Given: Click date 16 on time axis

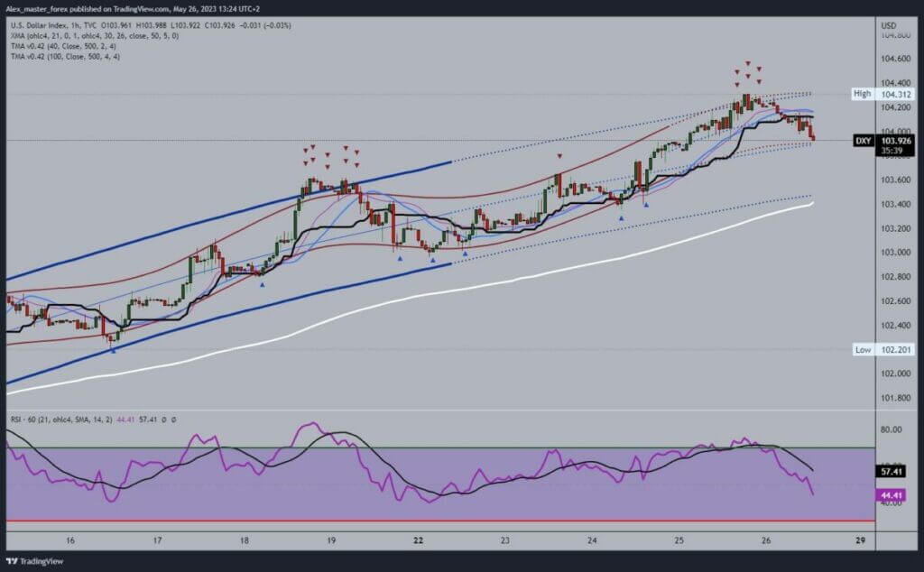Looking at the screenshot, I should [x=70, y=540].
